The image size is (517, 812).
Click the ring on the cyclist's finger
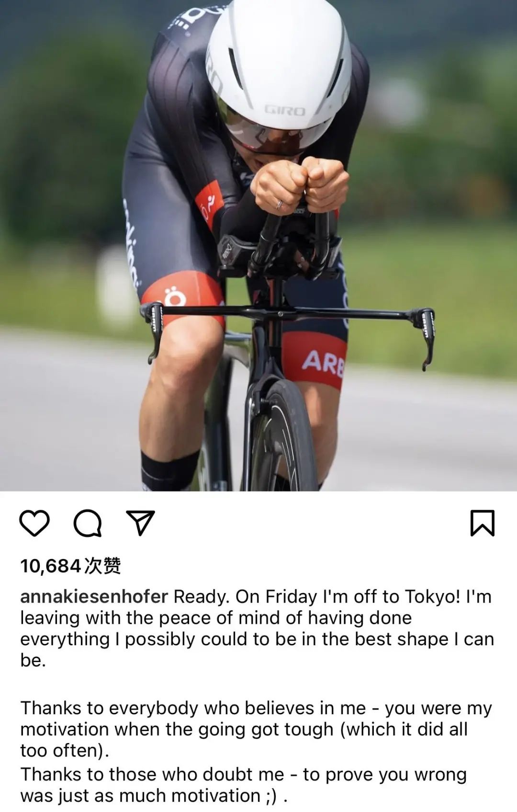(279, 205)
